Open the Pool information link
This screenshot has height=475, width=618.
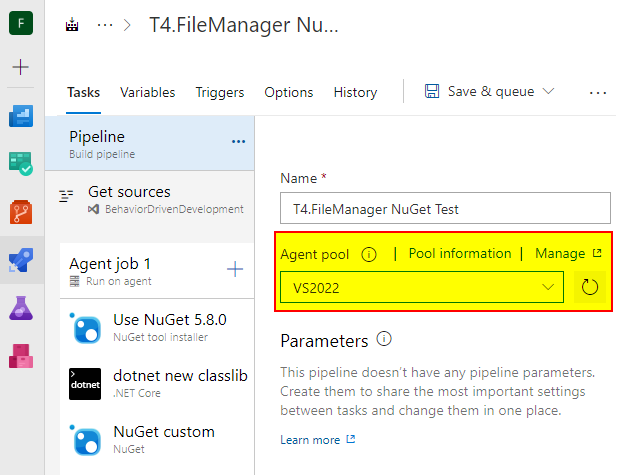click(460, 253)
